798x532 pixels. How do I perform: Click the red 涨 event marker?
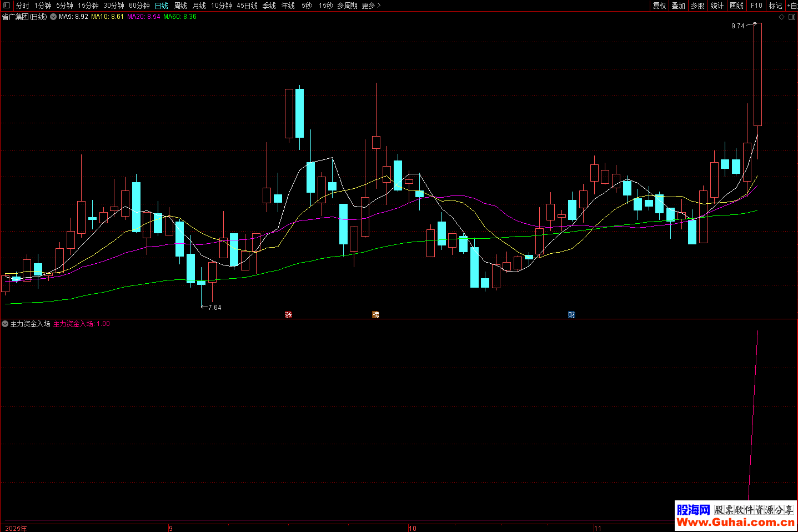click(x=288, y=315)
